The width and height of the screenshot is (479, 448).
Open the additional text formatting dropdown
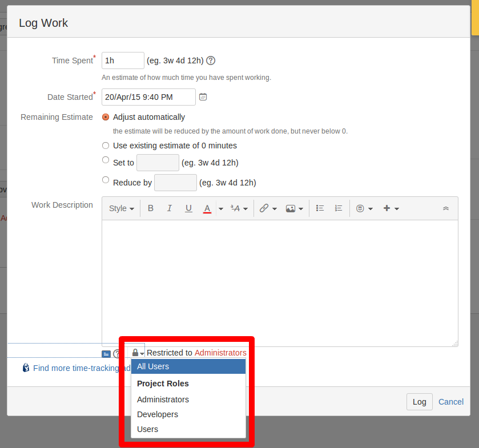tap(239, 208)
